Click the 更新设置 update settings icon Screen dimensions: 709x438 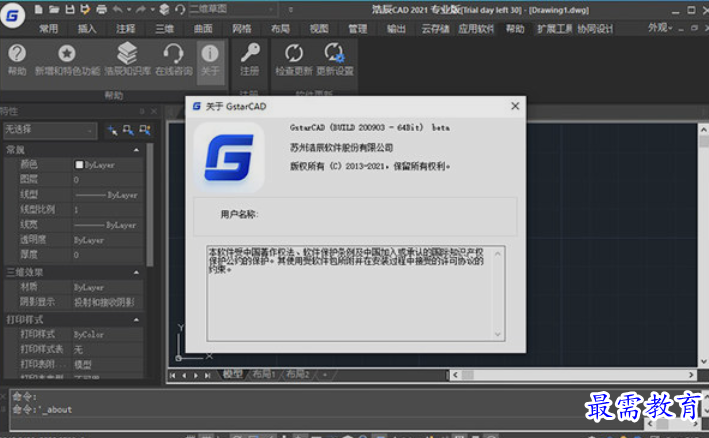(x=335, y=59)
